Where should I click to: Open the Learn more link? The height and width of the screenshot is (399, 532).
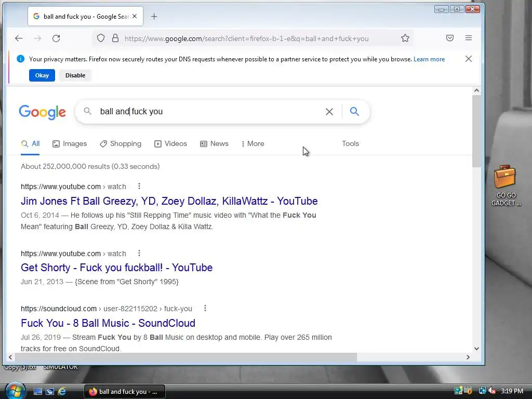point(429,59)
